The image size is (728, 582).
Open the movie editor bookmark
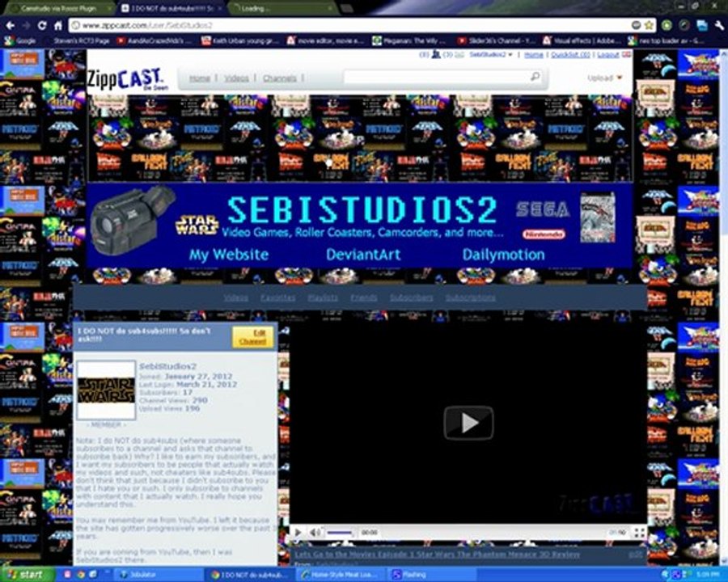coord(325,41)
